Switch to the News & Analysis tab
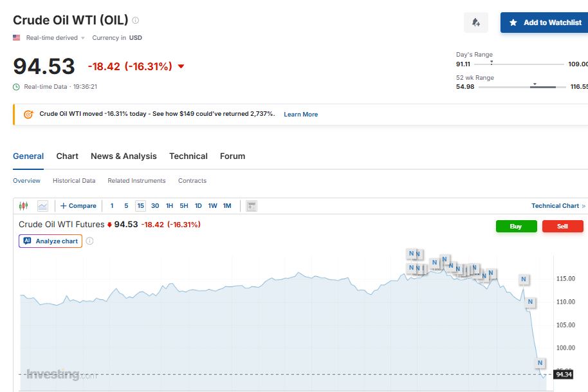This screenshot has height=392, width=588. 124,156
